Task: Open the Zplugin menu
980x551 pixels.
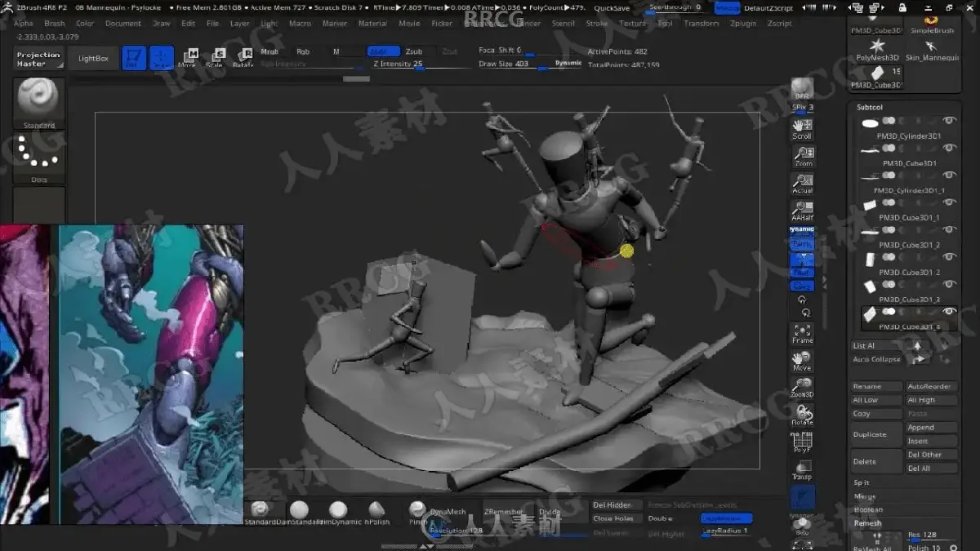Action: click(x=742, y=24)
